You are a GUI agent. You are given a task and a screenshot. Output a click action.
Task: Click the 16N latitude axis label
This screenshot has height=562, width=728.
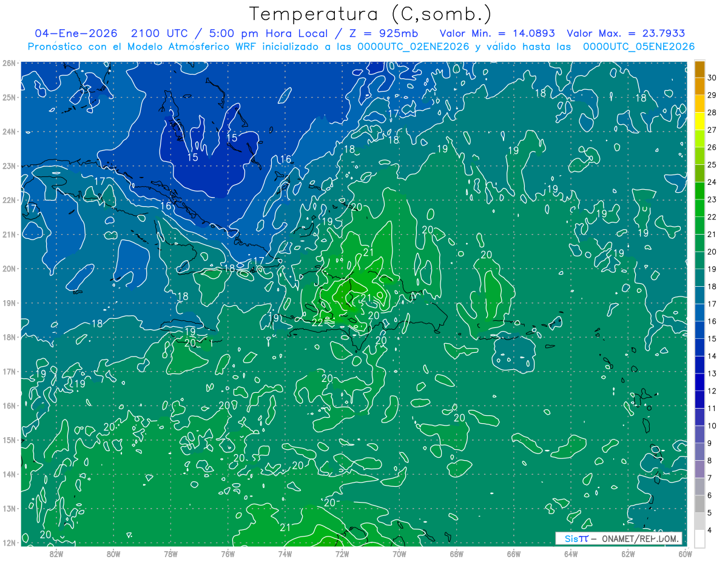click(9, 406)
